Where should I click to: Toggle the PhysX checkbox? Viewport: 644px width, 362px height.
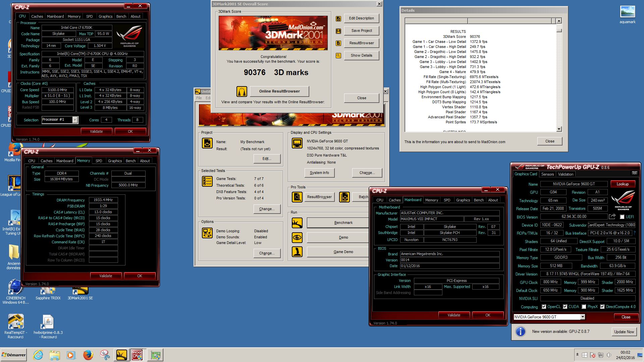click(x=584, y=307)
